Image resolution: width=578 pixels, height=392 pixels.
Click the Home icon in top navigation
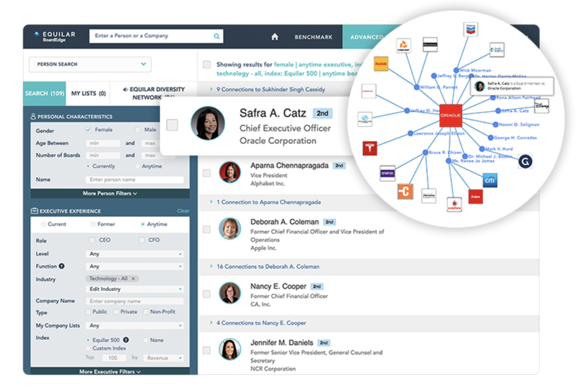click(x=274, y=36)
